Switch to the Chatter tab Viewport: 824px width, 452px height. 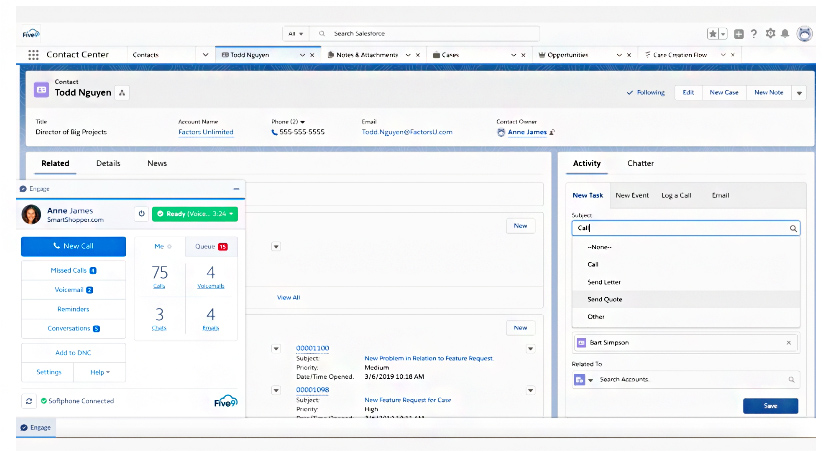point(641,163)
